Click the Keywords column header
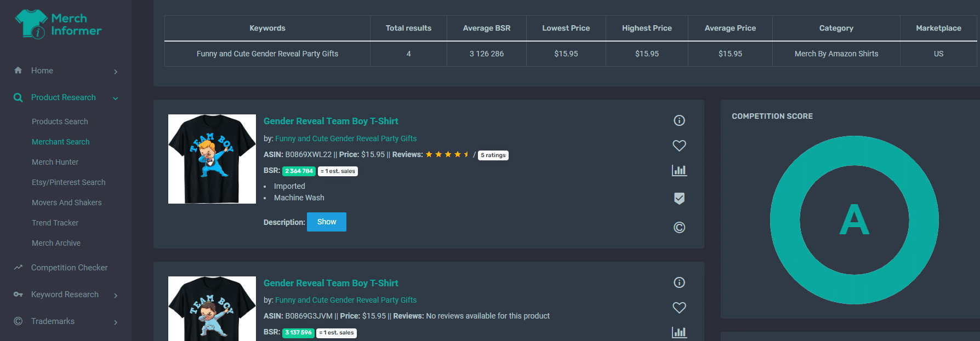 (267, 28)
